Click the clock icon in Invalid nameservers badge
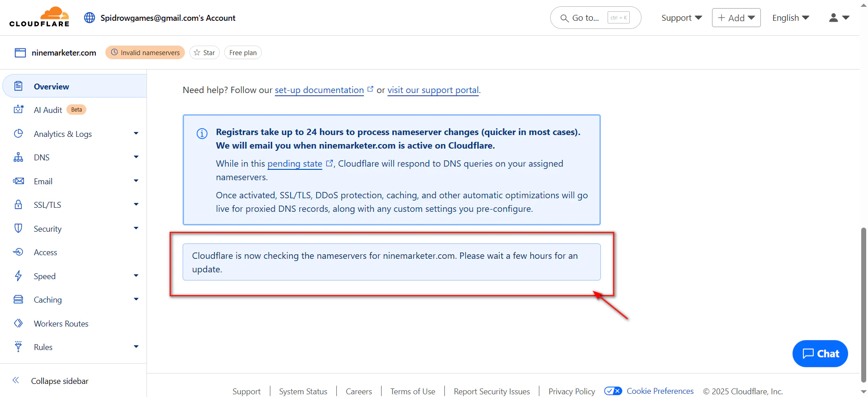This screenshot has height=397, width=868. pyautogui.click(x=114, y=52)
